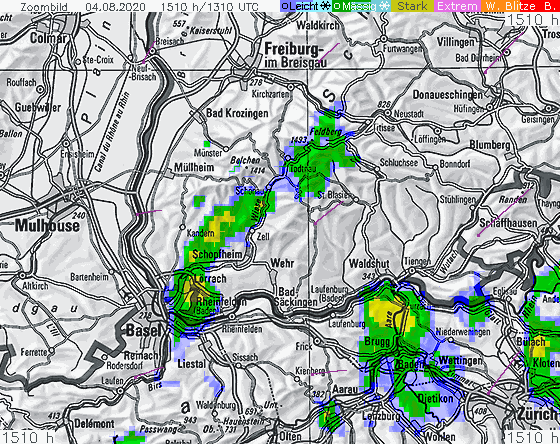560x444 pixels.
Task: Click the Neustadt town marker circle
Action: [388, 113]
